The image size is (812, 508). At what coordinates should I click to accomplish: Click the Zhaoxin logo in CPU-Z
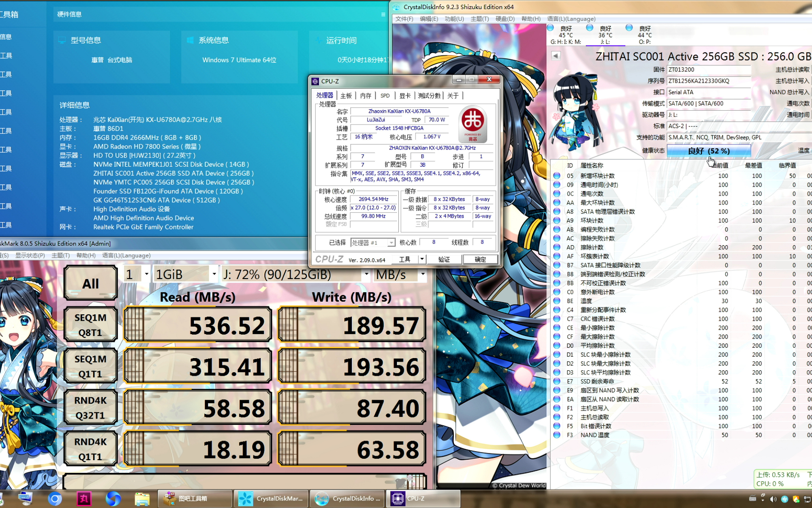pyautogui.click(x=472, y=123)
